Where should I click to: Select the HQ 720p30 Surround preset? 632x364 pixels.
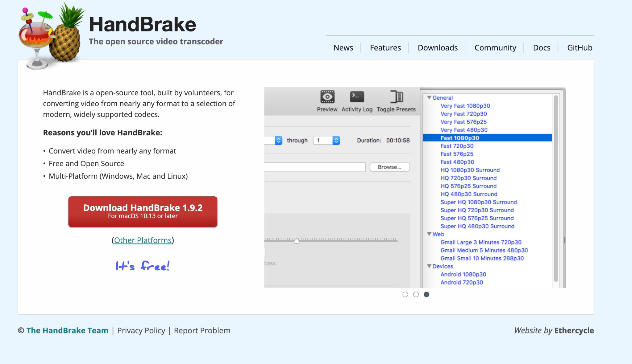(x=468, y=178)
